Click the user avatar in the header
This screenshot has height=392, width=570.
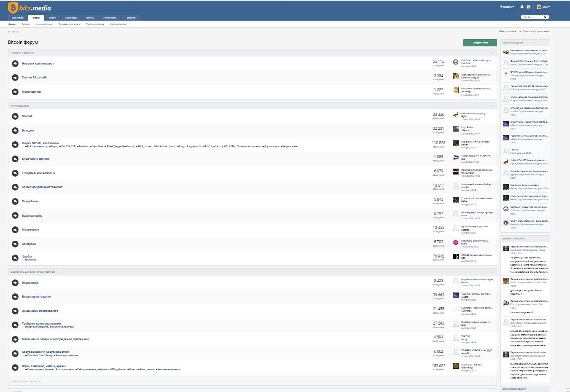[x=539, y=7]
